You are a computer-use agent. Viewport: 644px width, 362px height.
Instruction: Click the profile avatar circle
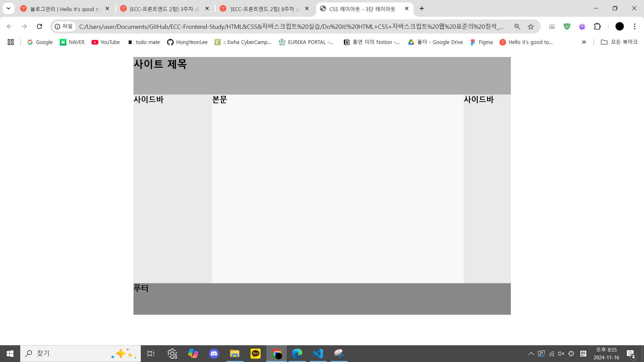pyautogui.click(x=620, y=26)
